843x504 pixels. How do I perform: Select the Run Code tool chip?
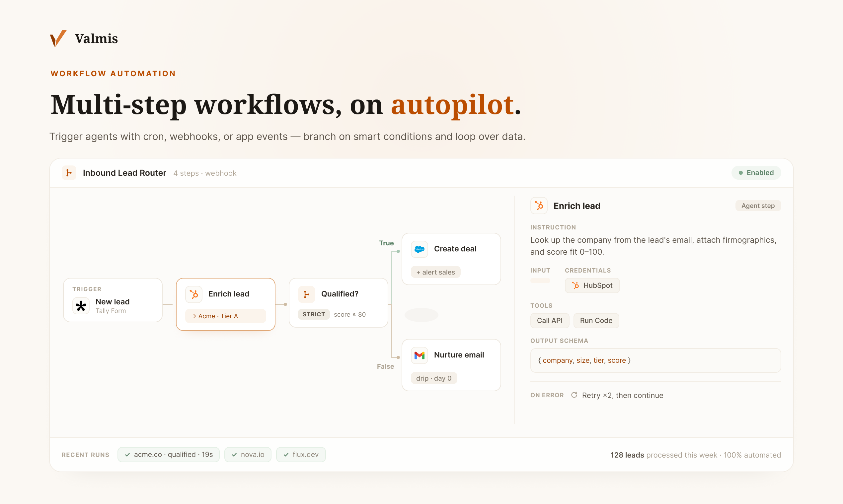tap(596, 321)
